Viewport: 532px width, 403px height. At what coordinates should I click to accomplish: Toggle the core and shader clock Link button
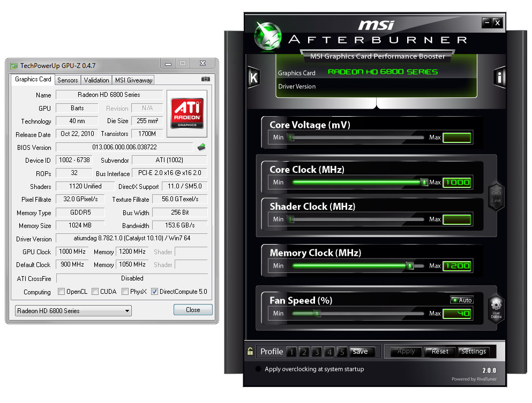pos(496,196)
